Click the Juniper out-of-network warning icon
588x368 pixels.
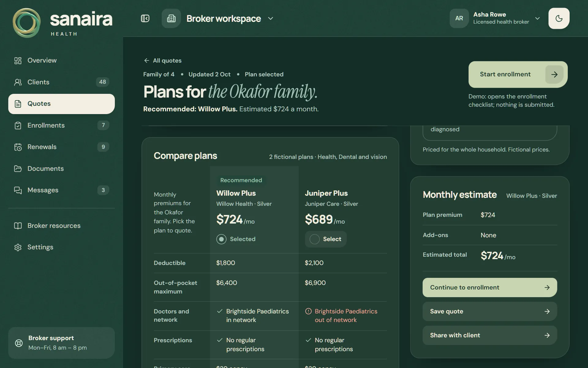(x=308, y=311)
